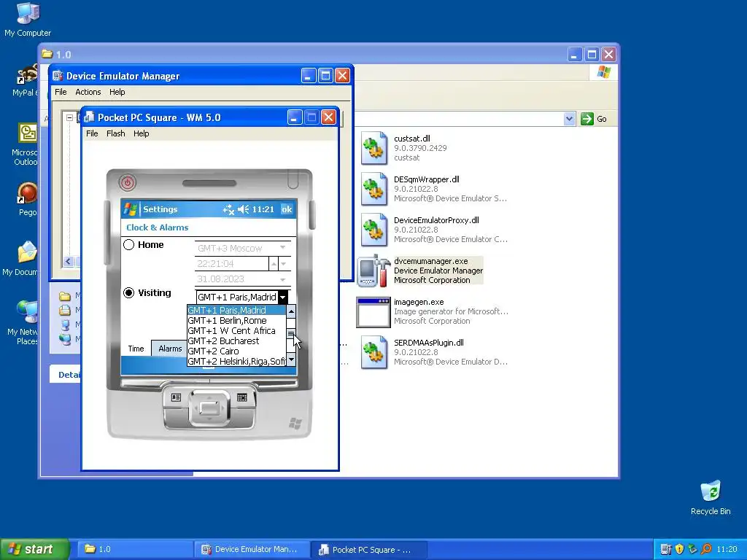Viewport: 747px width, 560px height.
Task: Open the address bar dropdown in the 1.0 window
Action: (x=569, y=119)
